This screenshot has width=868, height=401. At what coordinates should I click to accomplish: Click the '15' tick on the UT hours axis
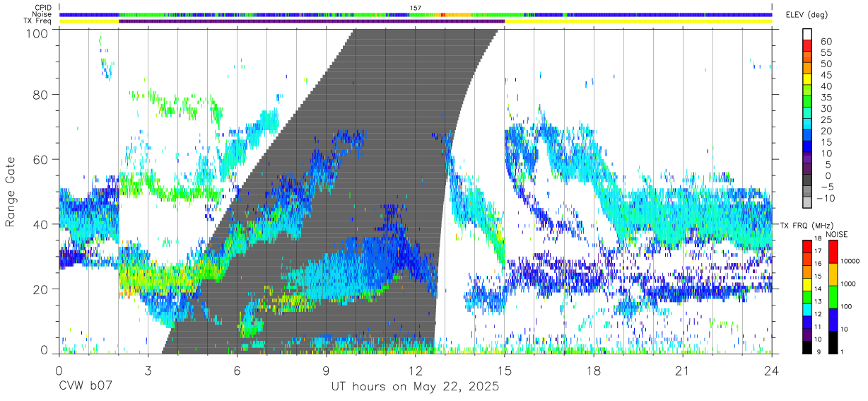pyautogui.click(x=505, y=370)
